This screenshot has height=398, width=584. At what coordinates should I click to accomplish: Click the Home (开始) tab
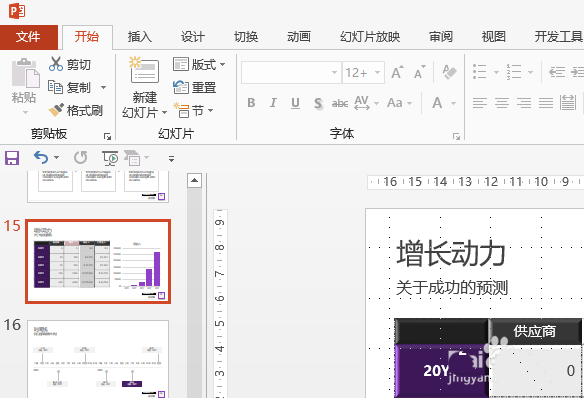[x=87, y=37]
